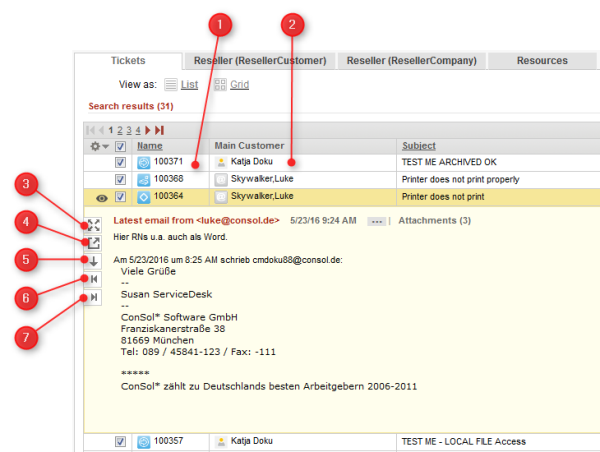
Task: Select Skywalker,Luke in row 100364
Action: click(262, 196)
